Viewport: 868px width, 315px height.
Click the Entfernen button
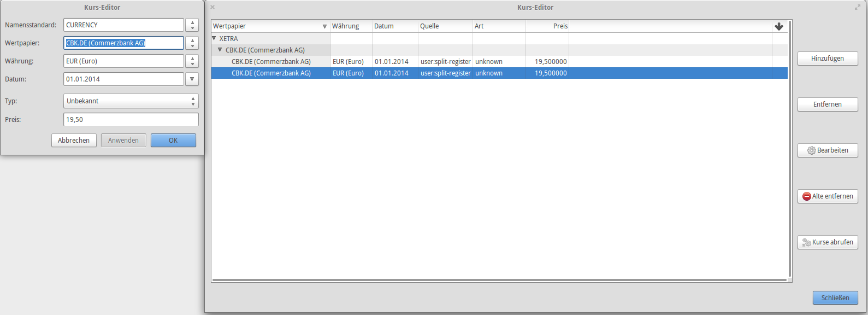(x=828, y=104)
